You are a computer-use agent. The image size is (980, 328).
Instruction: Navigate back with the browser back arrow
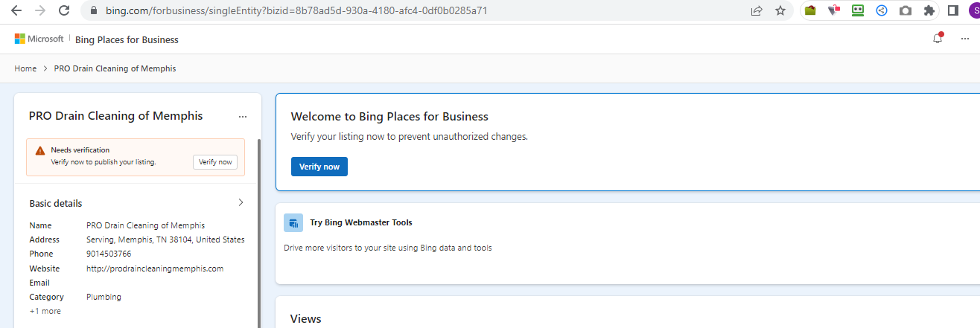pyautogui.click(x=16, y=11)
